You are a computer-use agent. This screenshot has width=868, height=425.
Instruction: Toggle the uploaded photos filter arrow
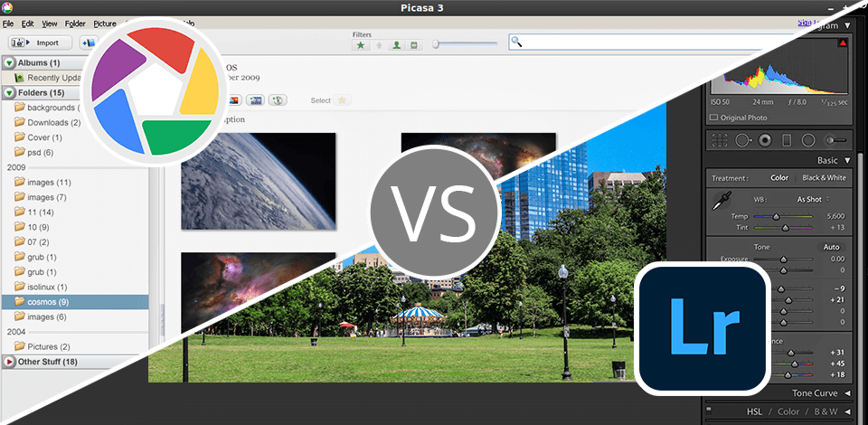point(379,45)
